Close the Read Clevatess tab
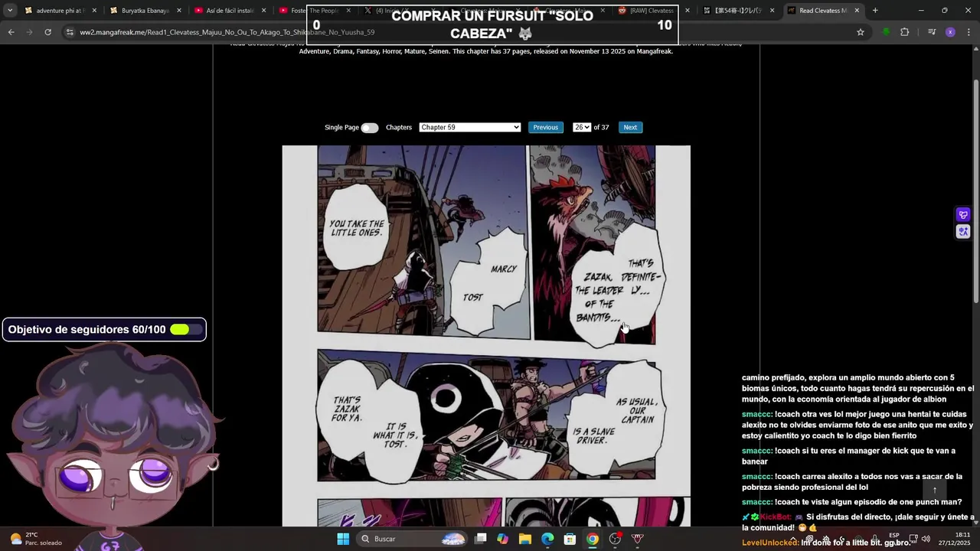Screen dimensions: 980x551 857,11
